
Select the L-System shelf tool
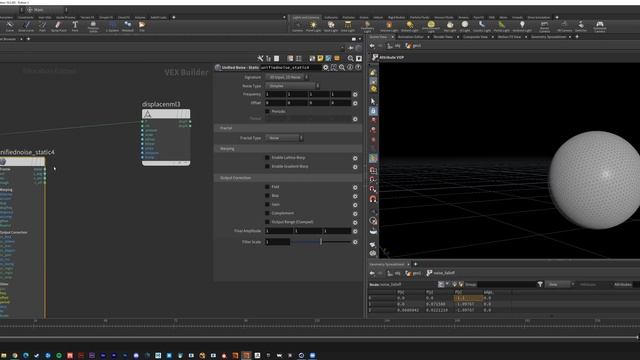click(112, 27)
